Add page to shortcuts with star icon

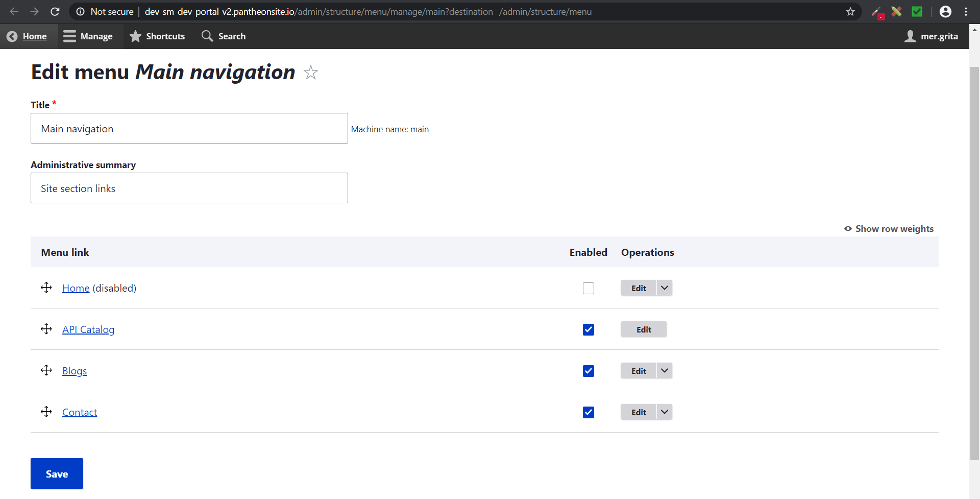pyautogui.click(x=310, y=73)
